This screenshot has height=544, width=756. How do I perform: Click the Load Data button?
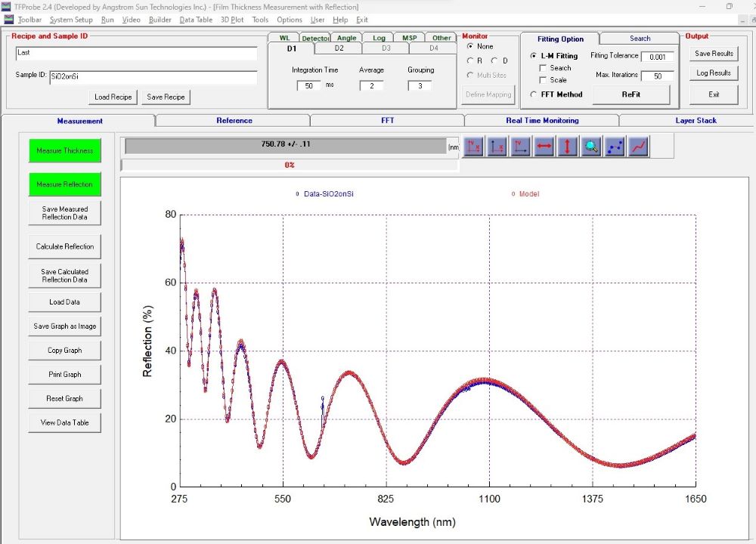[64, 302]
